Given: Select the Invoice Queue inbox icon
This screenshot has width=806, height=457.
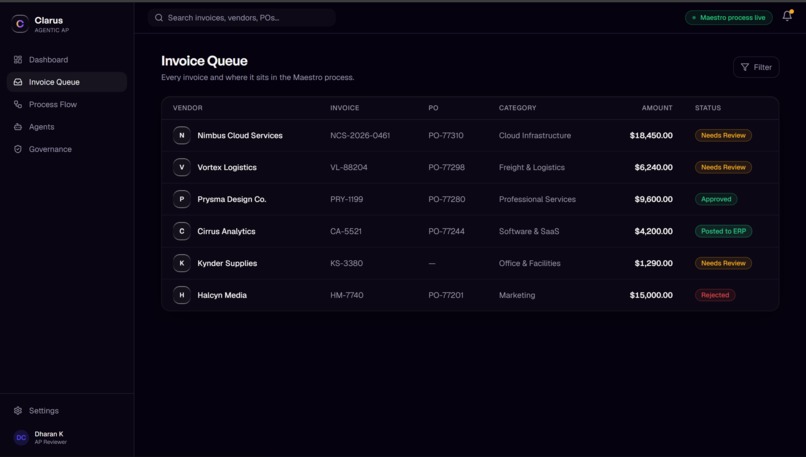Looking at the screenshot, I should tap(18, 82).
